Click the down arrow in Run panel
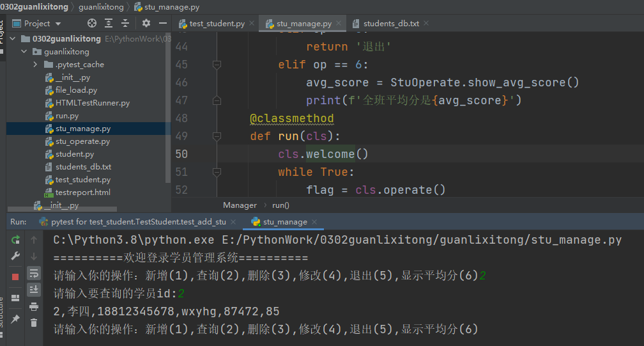The width and height of the screenshot is (644, 346). tap(34, 256)
